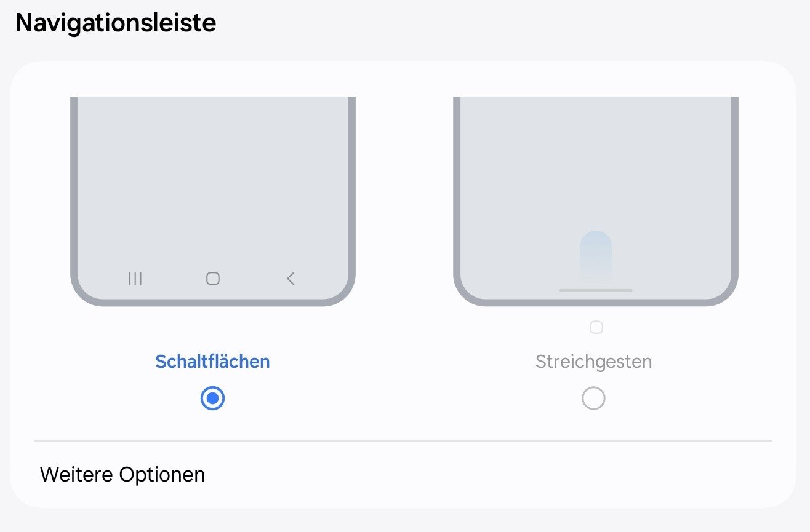Open Weitere Optionen
810x532 pixels.
pyautogui.click(x=122, y=475)
